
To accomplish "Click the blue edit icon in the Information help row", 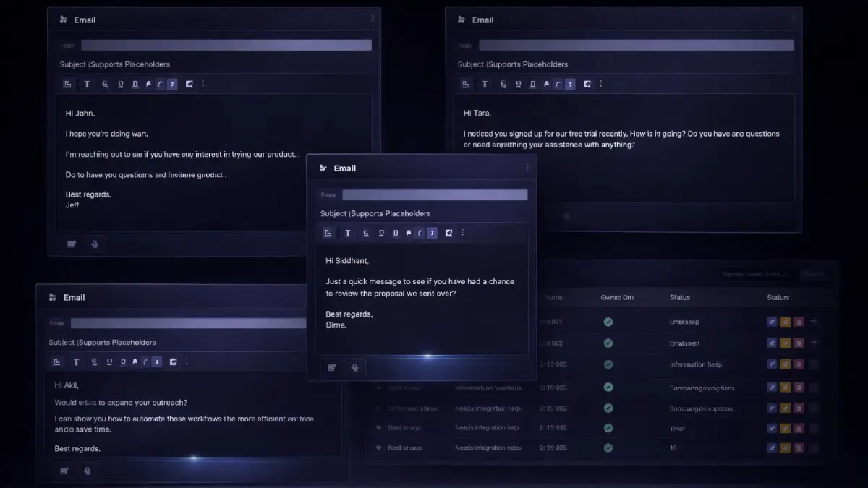I will (x=772, y=364).
